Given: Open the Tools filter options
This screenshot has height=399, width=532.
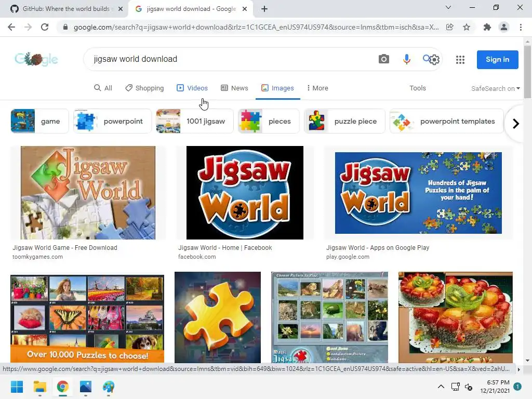Looking at the screenshot, I should click(x=417, y=88).
